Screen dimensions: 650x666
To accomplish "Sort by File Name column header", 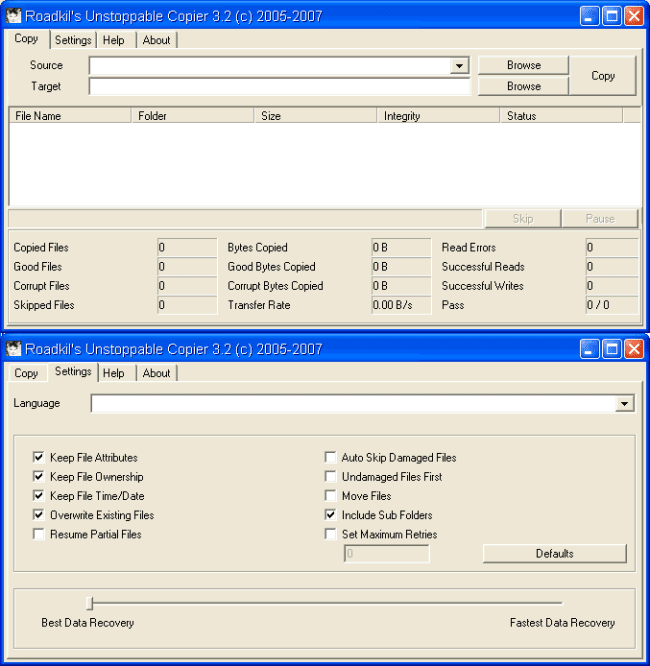I will click(x=70, y=116).
